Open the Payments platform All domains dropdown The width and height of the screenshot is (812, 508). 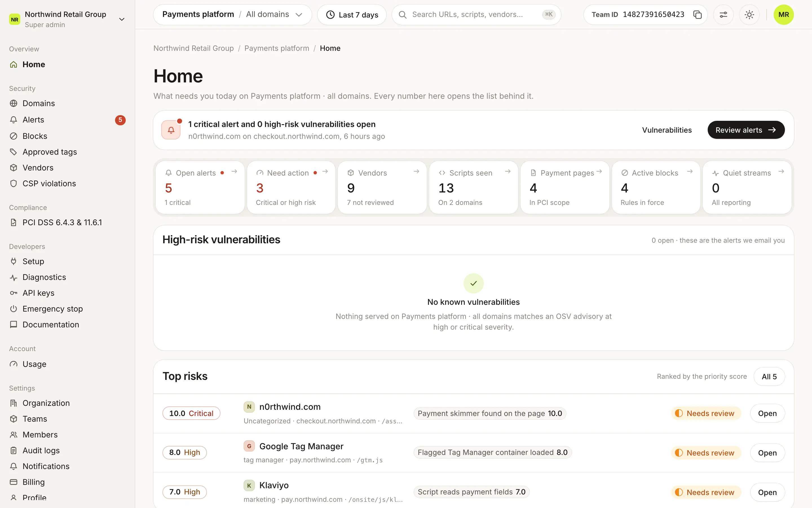233,15
